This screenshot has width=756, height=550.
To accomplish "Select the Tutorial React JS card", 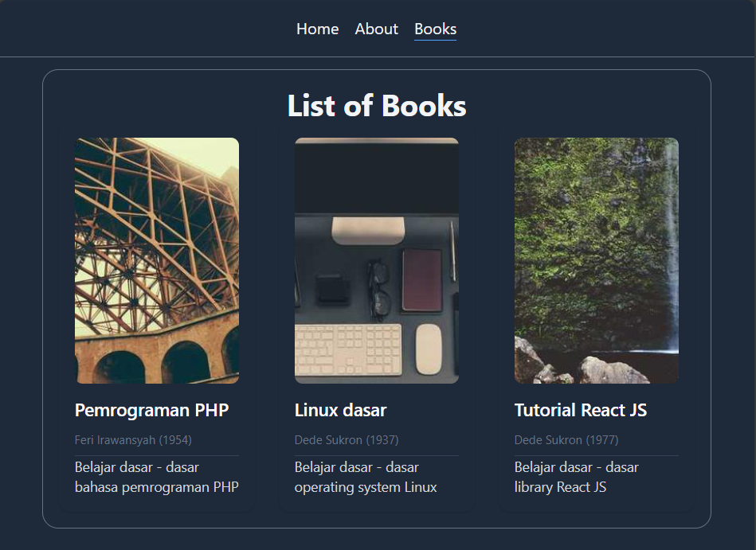I will 596,318.
